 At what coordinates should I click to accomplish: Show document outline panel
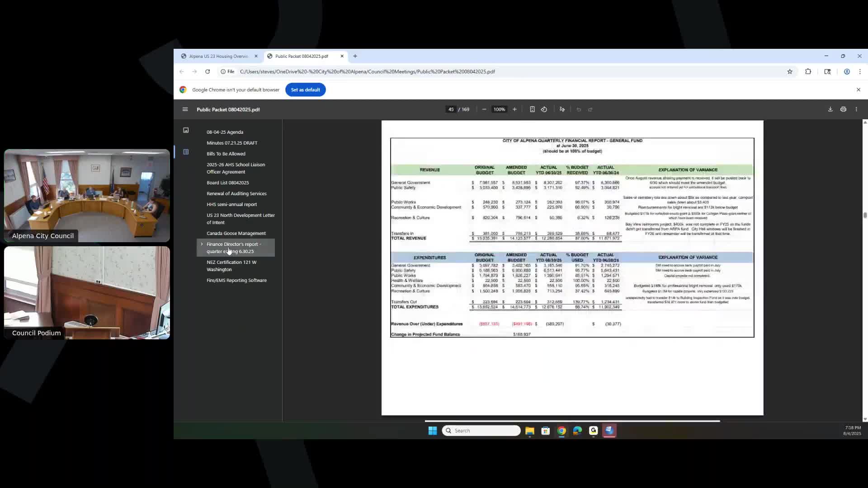186,152
